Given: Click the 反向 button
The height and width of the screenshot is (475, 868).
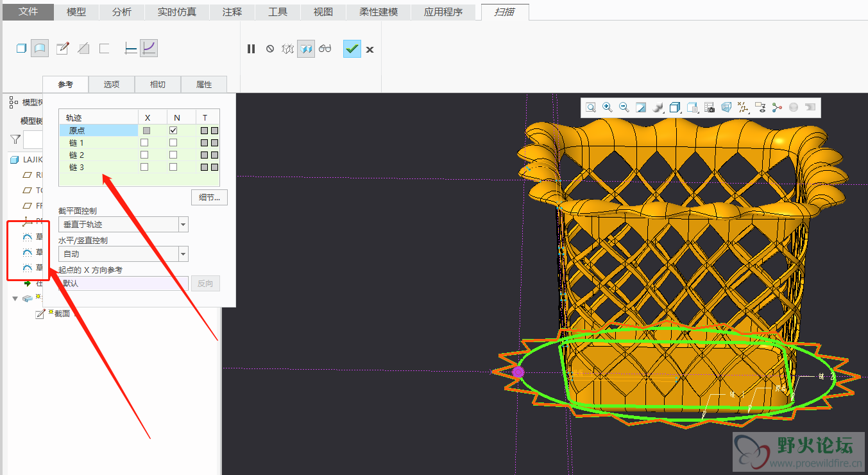Looking at the screenshot, I should tap(205, 283).
